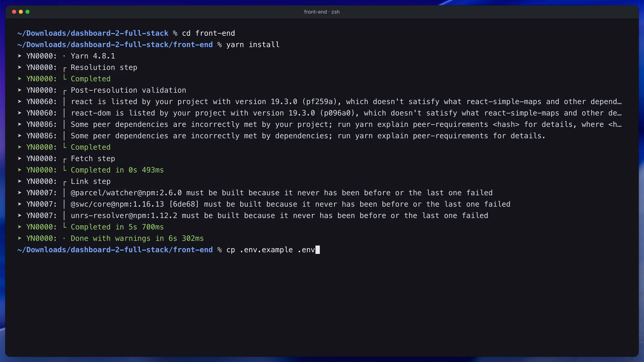Image resolution: width=644 pixels, height=362 pixels.
Task: Click the '@swc/core@npm:1.16.13' build line
Action: [x=290, y=204]
